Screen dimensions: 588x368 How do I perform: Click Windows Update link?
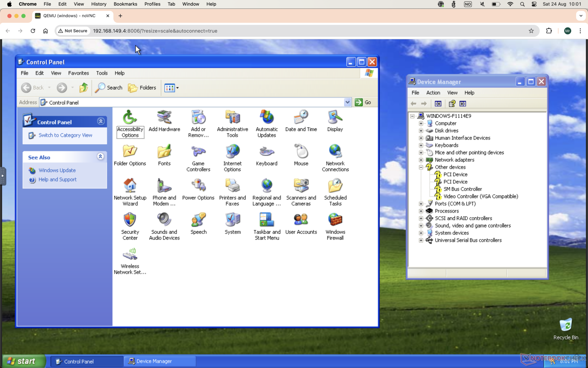click(57, 170)
